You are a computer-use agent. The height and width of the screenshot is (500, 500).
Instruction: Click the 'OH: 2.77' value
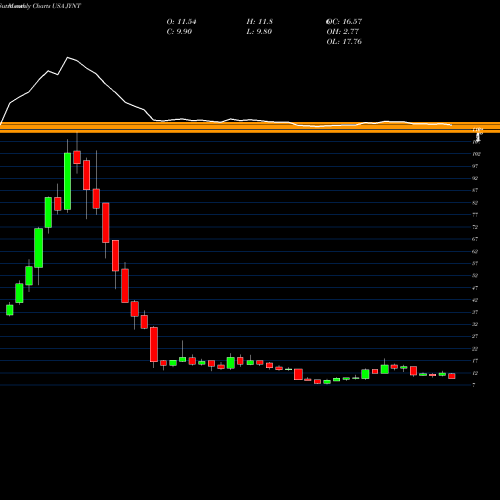click(x=343, y=32)
